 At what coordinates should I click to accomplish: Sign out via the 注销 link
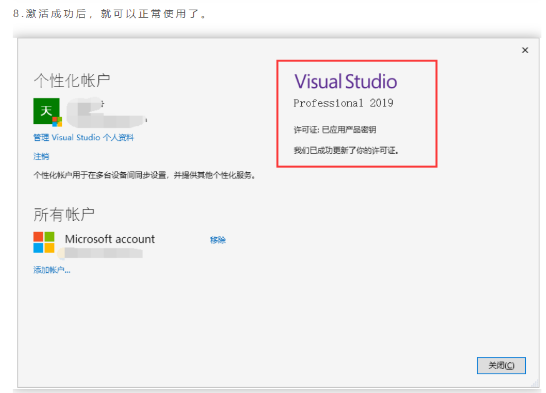41,157
